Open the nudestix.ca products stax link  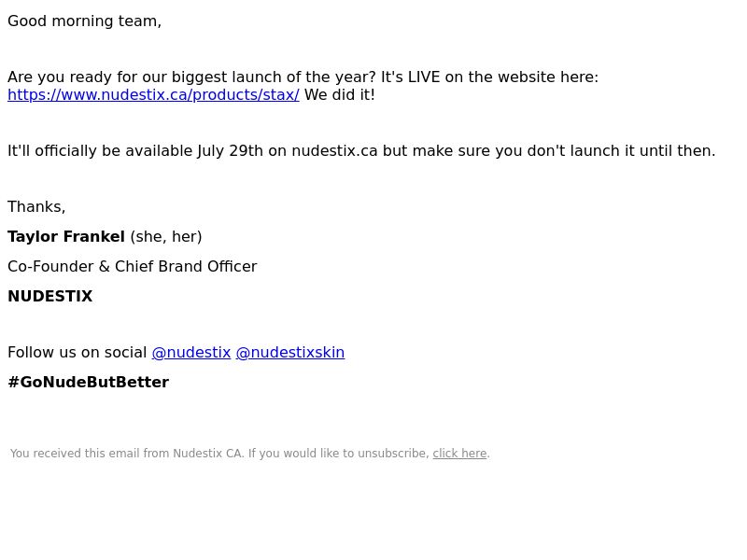[153, 95]
